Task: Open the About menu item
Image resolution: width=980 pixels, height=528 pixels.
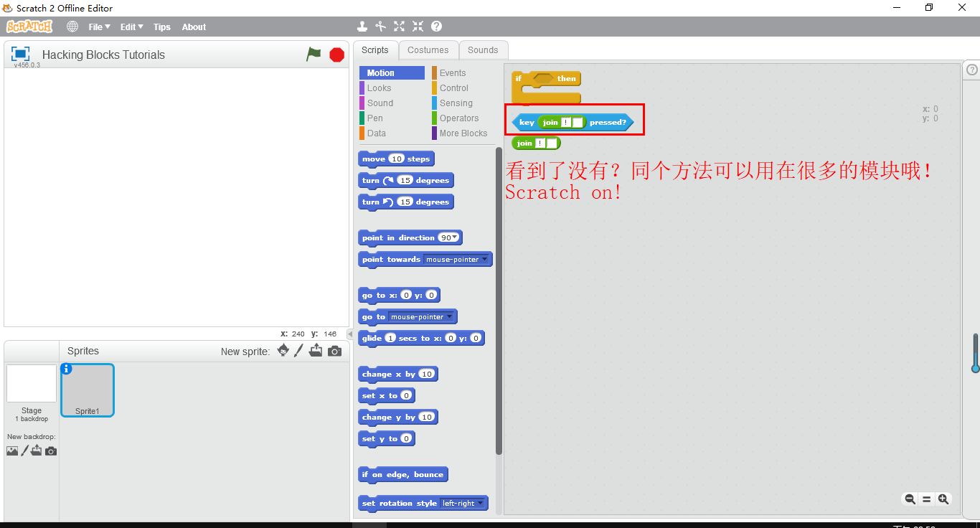Action: tap(194, 27)
